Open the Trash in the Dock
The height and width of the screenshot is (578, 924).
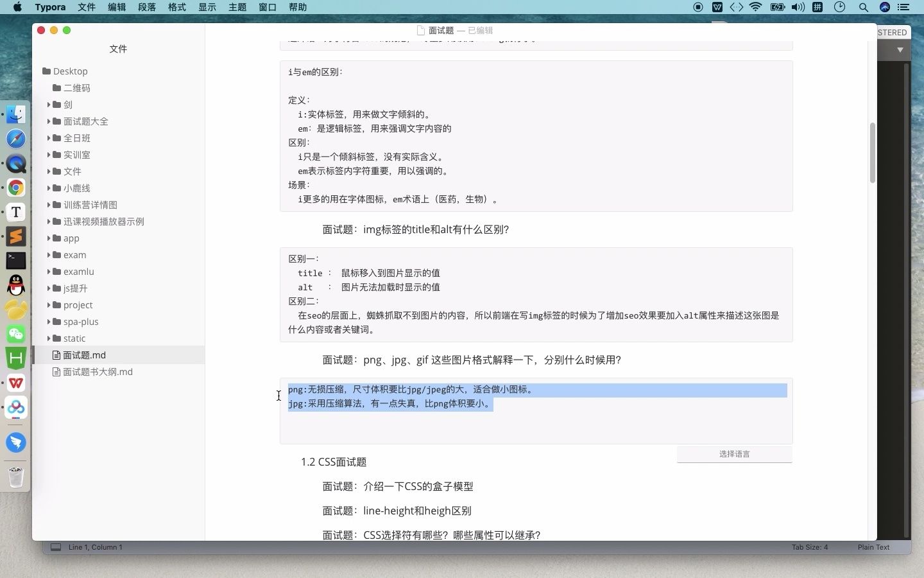[16, 477]
